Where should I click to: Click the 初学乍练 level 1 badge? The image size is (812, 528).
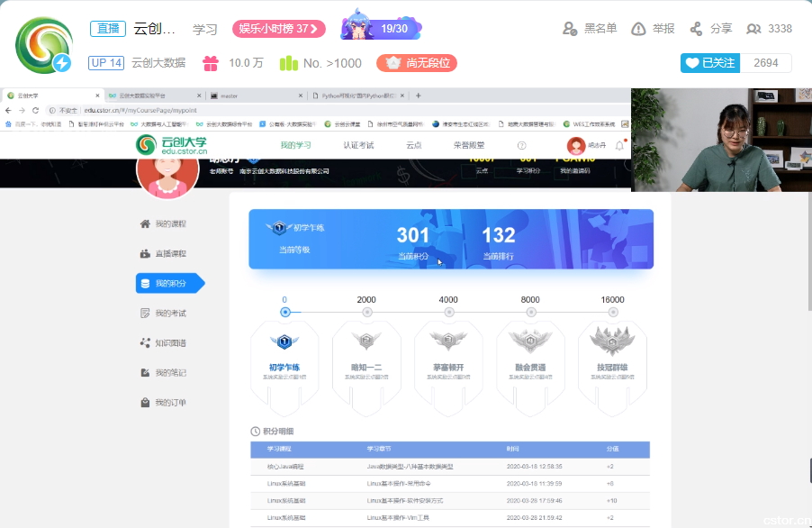pyautogui.click(x=284, y=341)
